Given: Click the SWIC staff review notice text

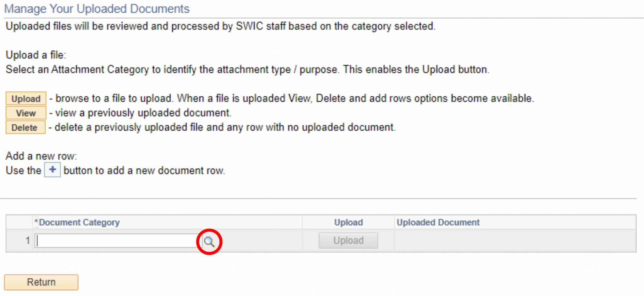Looking at the screenshot, I should (x=220, y=26).
